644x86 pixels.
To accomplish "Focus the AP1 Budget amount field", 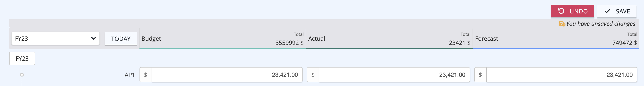I will [x=227, y=75].
